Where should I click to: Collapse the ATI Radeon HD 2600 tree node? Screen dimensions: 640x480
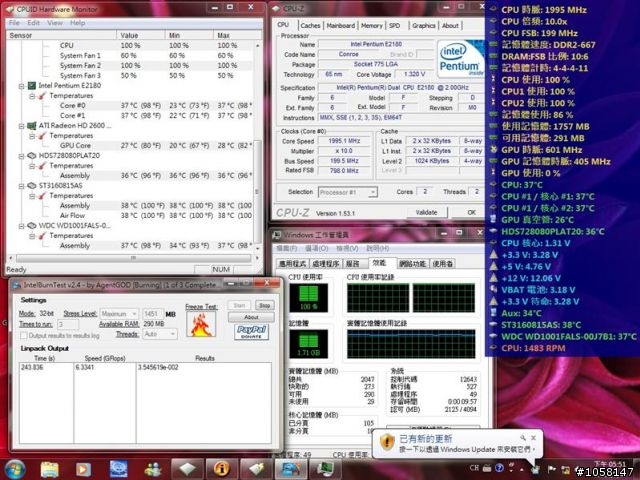(22, 126)
